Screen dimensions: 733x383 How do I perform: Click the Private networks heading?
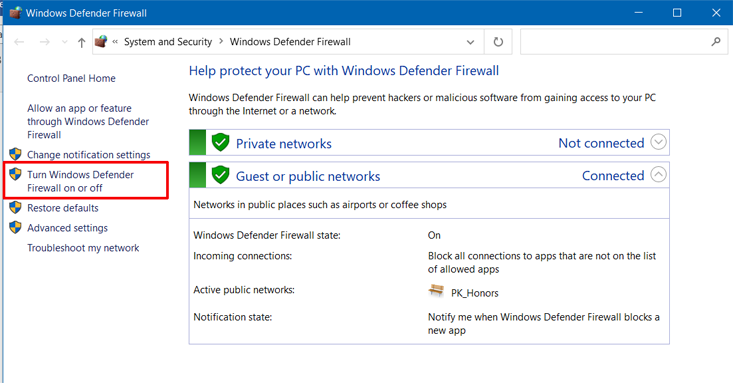pos(284,144)
